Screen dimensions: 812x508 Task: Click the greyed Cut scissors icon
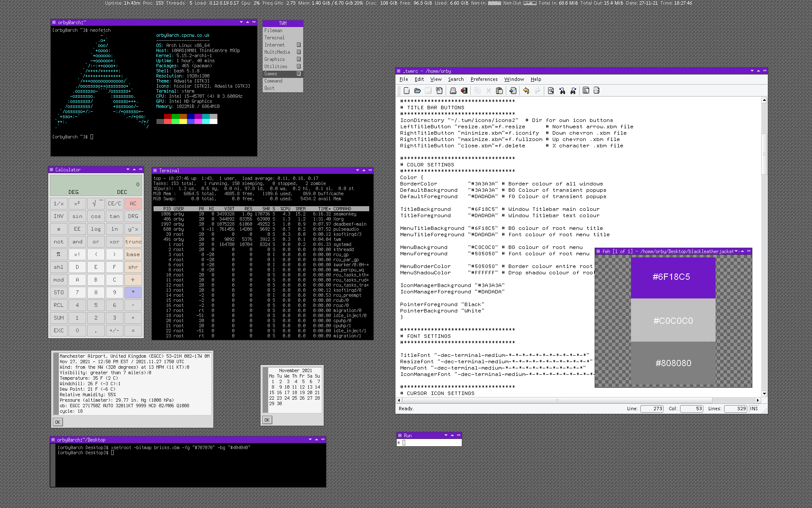click(488, 91)
